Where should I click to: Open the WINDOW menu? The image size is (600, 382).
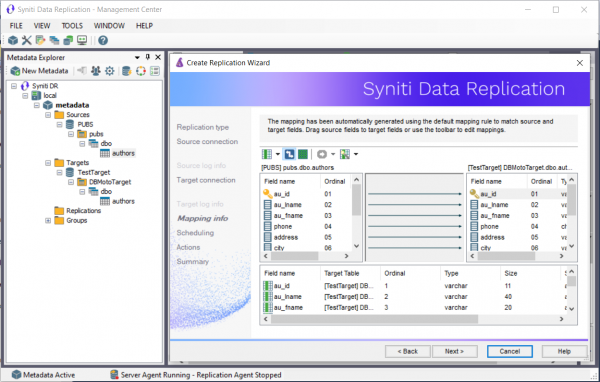[x=109, y=26]
